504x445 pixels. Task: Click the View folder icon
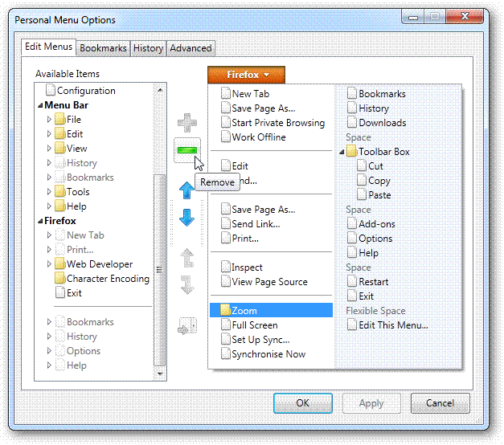click(60, 148)
